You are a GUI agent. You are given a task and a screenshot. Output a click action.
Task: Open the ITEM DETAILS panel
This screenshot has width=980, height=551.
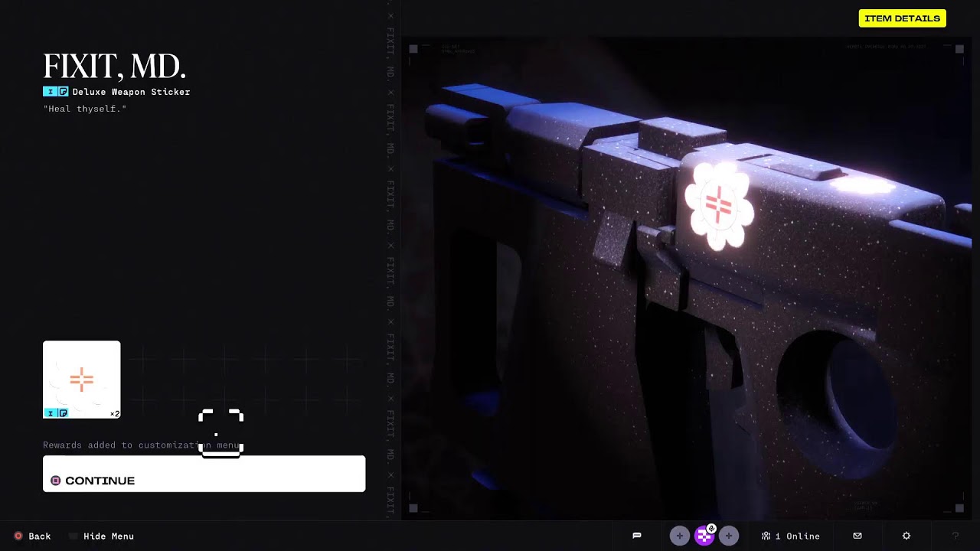[902, 18]
